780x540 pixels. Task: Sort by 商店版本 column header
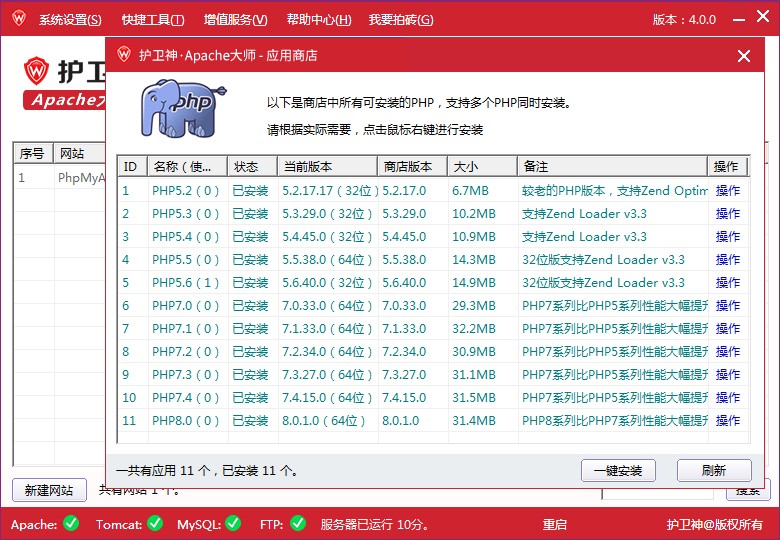pyautogui.click(x=408, y=166)
